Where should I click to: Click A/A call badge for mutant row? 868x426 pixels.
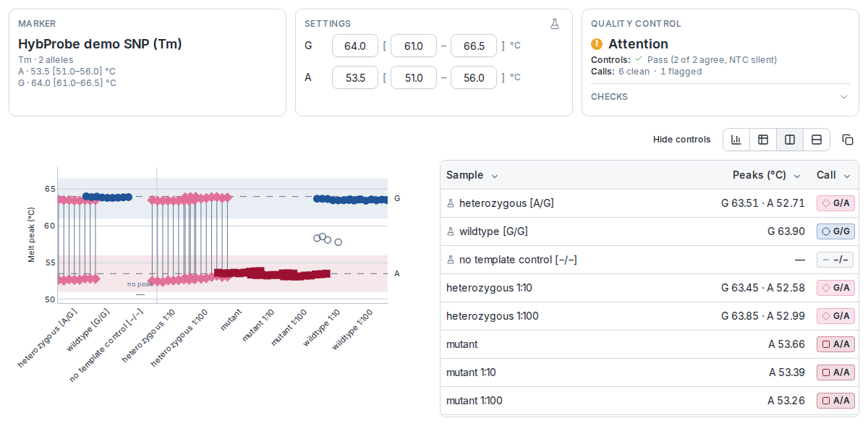[835, 344]
